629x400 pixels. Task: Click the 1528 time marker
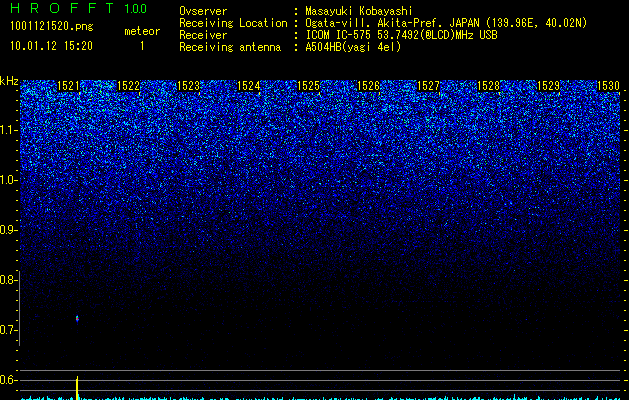pos(489,85)
